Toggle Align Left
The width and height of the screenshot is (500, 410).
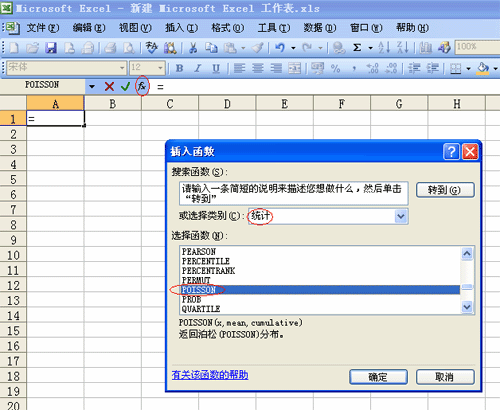click(239, 69)
